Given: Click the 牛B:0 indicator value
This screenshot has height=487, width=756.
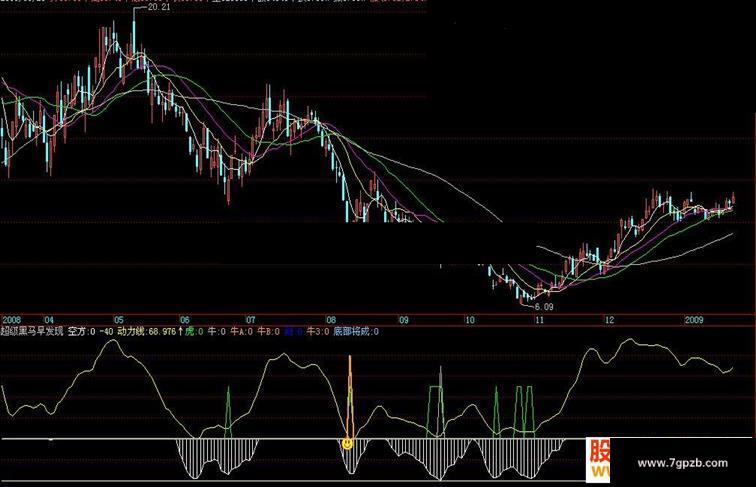Looking at the screenshot, I should tap(268, 332).
